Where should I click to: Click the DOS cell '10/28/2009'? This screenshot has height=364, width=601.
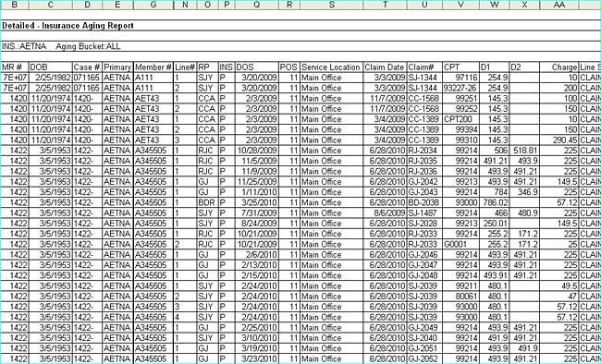click(256, 151)
